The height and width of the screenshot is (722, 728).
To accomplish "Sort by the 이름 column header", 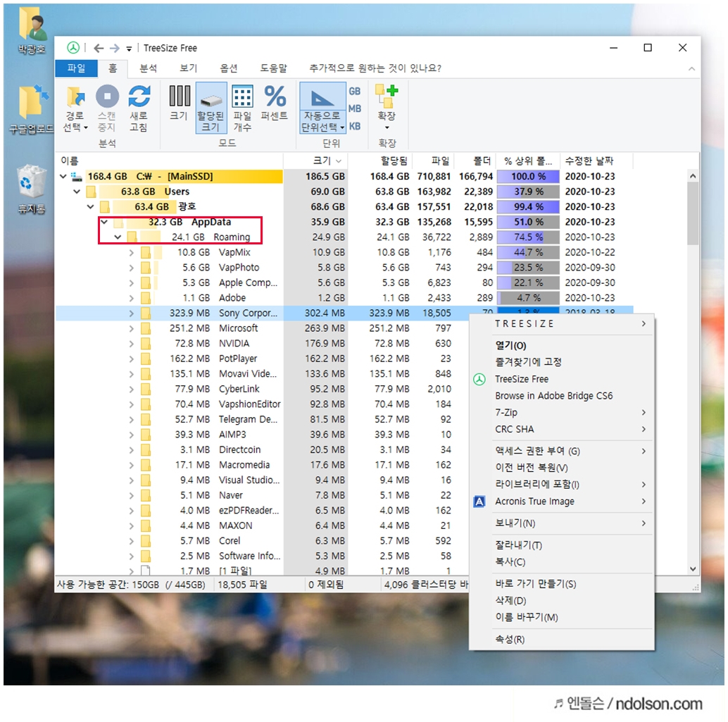I will pyautogui.click(x=170, y=161).
